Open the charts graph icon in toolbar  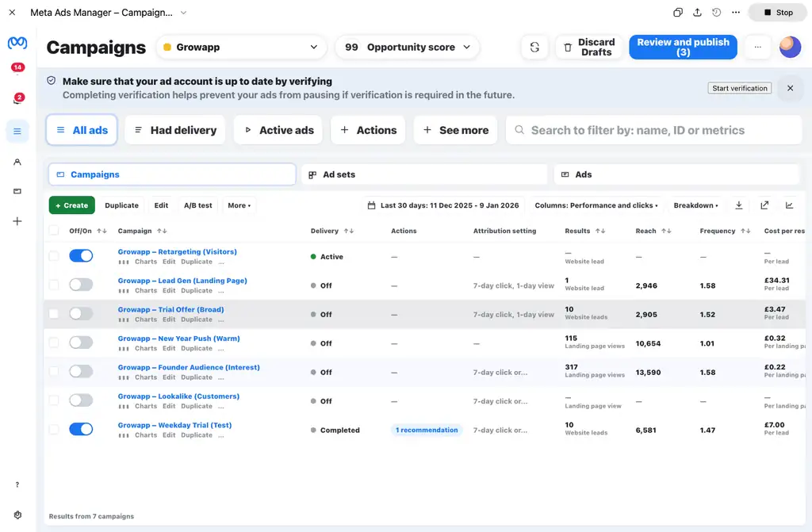789,205
